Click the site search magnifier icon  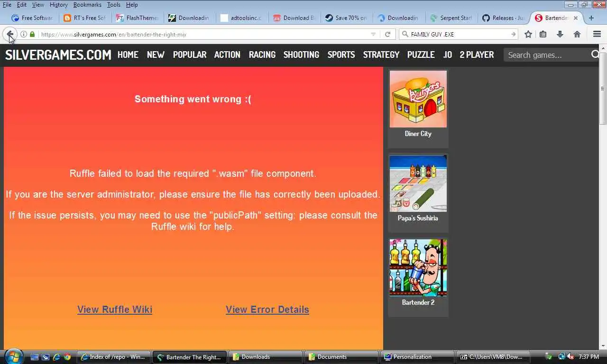pyautogui.click(x=595, y=55)
